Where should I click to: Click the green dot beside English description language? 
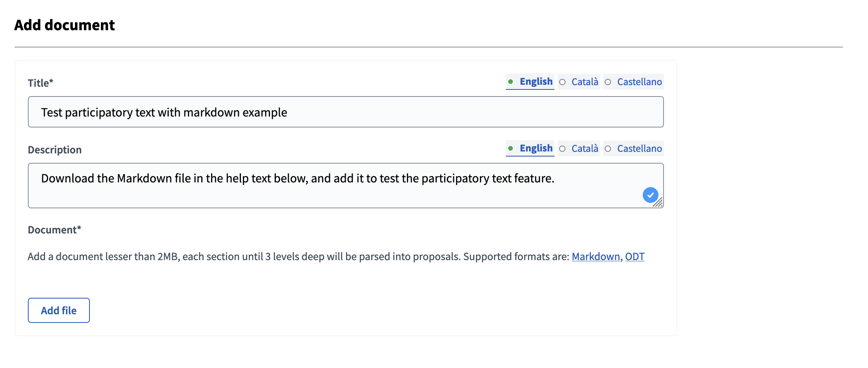510,148
